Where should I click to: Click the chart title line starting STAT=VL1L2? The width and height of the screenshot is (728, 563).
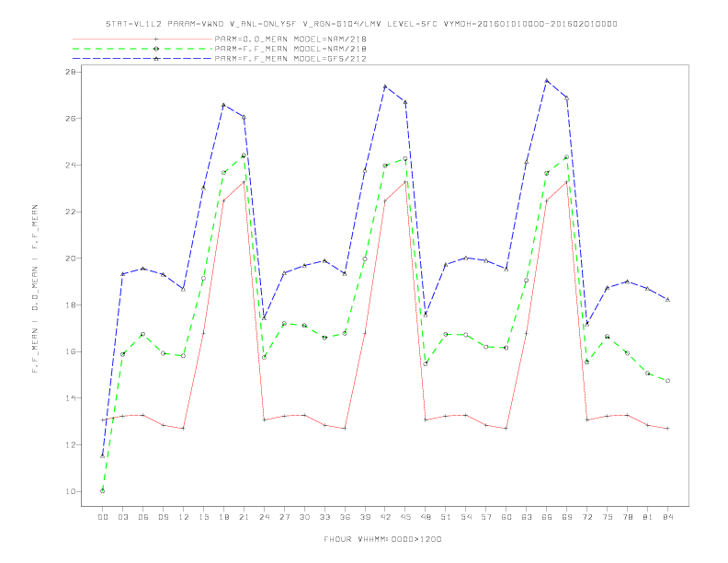pyautogui.click(x=361, y=24)
